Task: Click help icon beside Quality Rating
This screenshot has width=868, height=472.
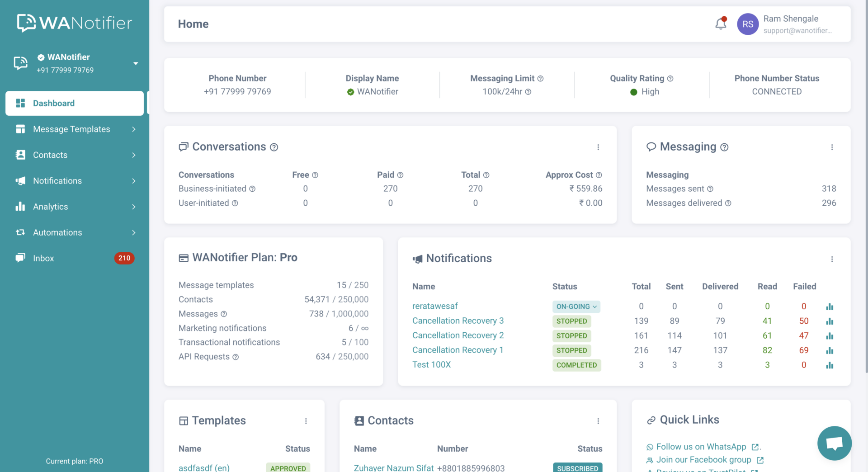Action: tap(670, 79)
